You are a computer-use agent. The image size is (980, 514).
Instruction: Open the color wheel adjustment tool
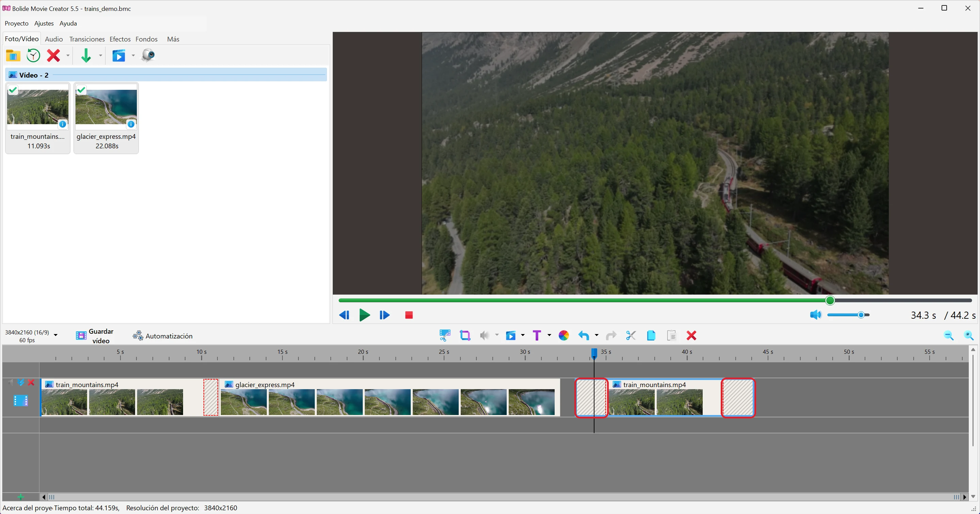564,335
